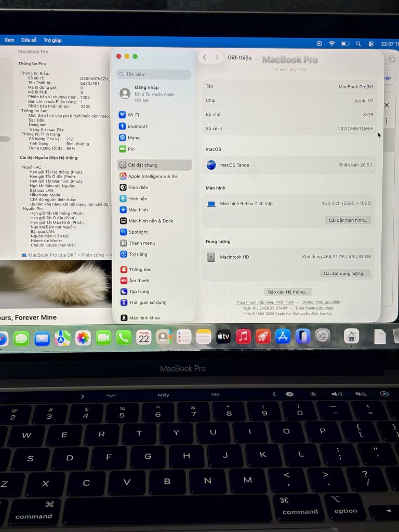Select Trợ năng accessibility settings
The image size is (399, 532).
click(x=134, y=254)
